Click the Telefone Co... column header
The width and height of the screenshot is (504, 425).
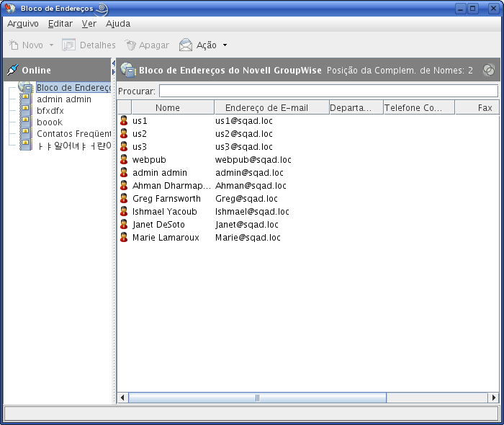point(419,107)
